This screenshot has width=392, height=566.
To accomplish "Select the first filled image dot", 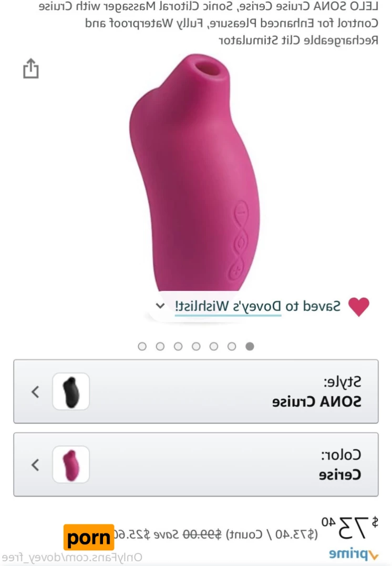I will click(250, 347).
